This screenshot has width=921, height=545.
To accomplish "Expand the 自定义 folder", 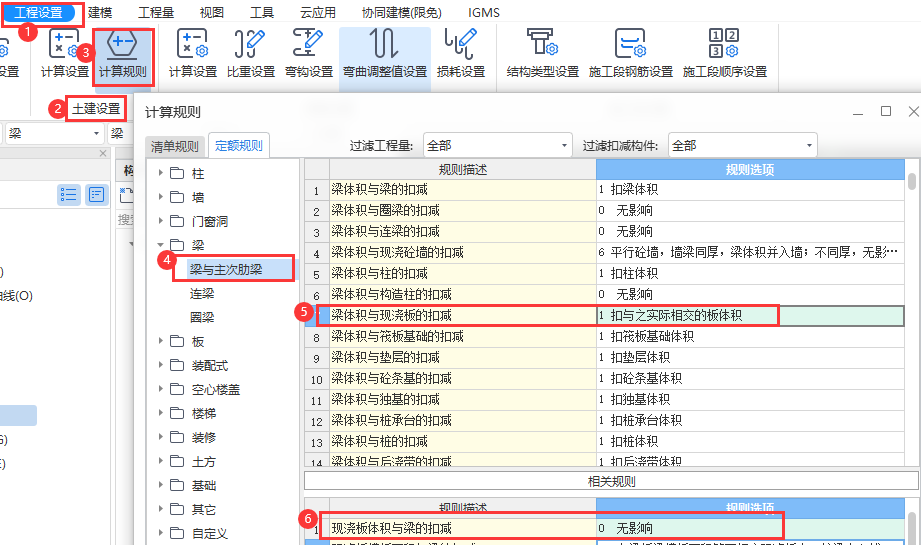I will coord(160,533).
